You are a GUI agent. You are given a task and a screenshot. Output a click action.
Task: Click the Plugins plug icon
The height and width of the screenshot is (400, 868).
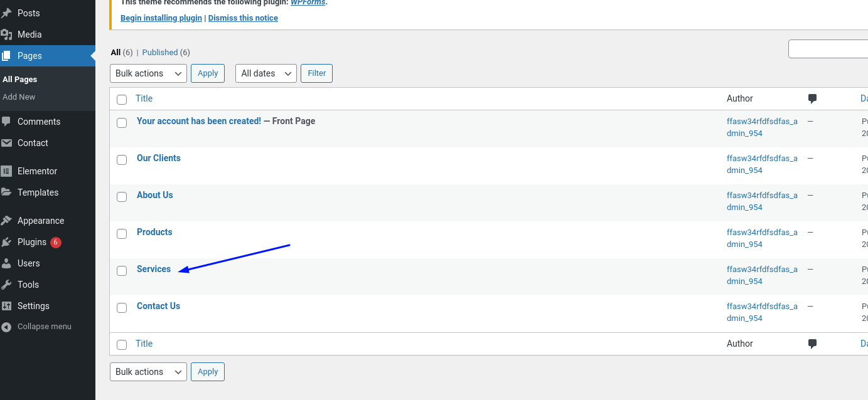(x=7, y=242)
